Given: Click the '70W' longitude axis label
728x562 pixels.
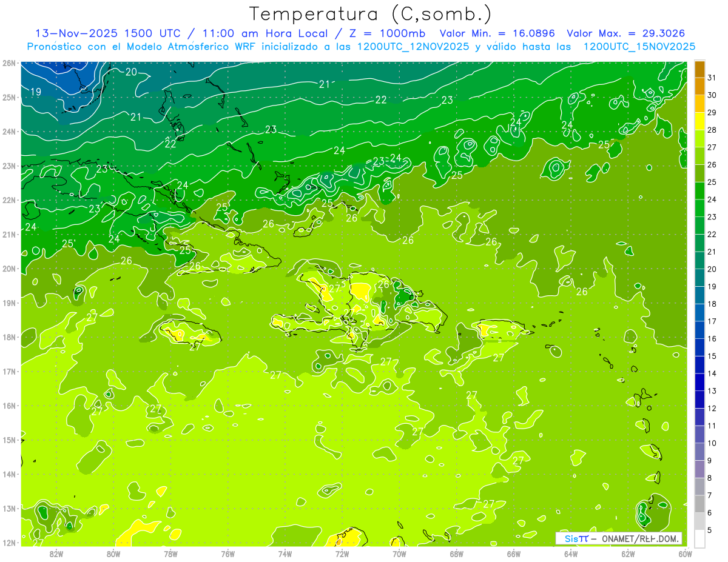Looking at the screenshot, I should (399, 554).
